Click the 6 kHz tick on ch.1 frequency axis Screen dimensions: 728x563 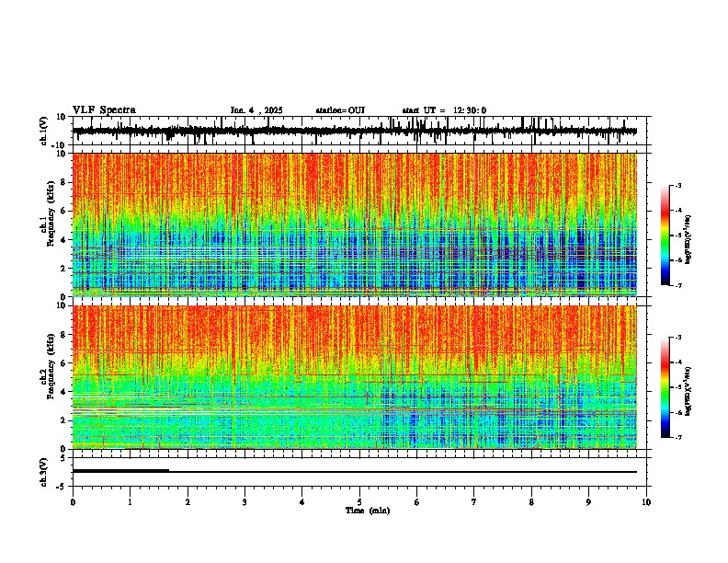click(64, 211)
